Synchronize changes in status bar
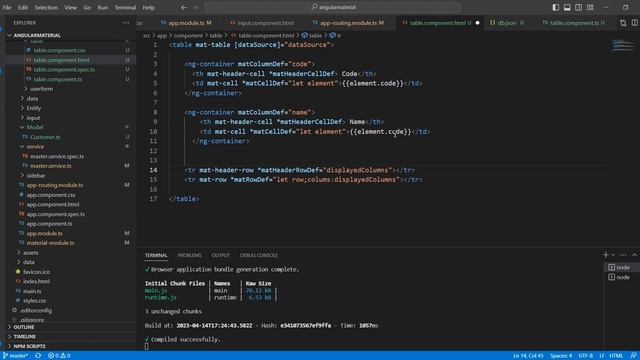 click(38, 356)
